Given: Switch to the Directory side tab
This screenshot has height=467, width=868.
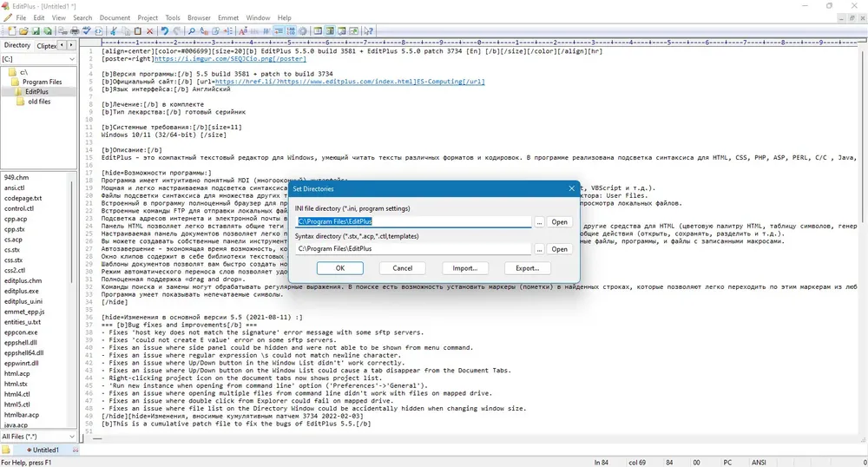Looking at the screenshot, I should [x=17, y=45].
